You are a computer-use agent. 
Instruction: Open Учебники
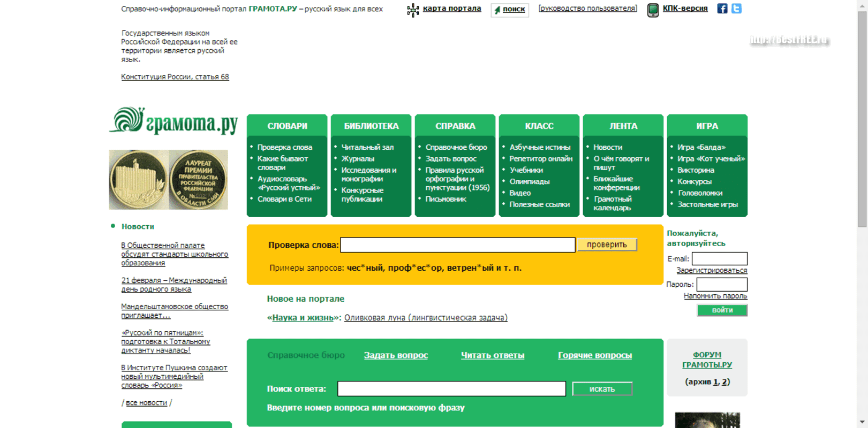pos(526,170)
